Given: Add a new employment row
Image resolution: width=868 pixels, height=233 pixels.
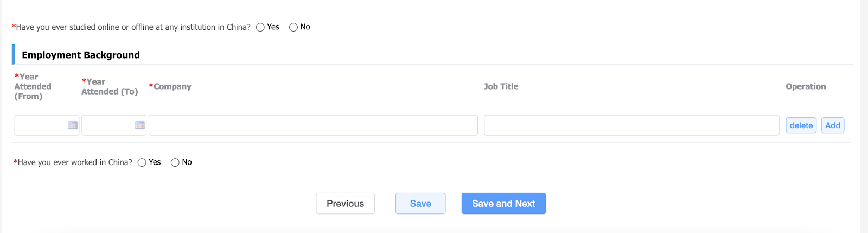Looking at the screenshot, I should coord(833,125).
